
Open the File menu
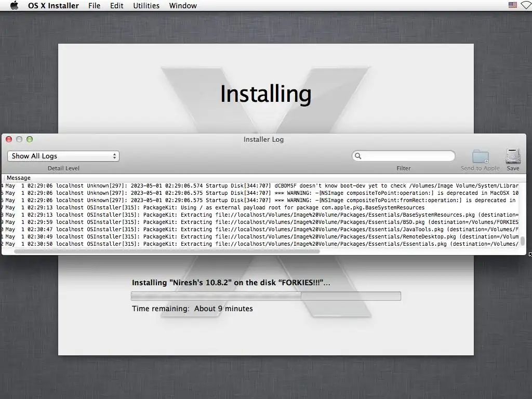[95, 6]
